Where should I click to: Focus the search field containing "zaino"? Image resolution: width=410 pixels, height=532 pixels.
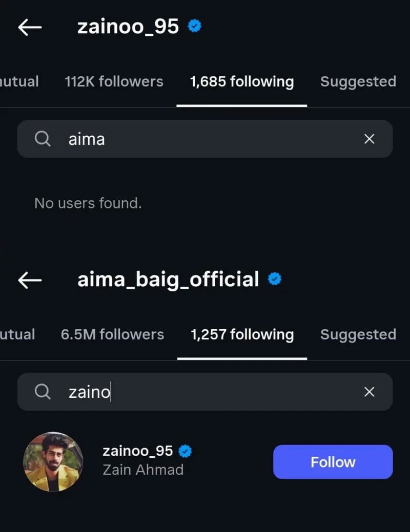205,392
